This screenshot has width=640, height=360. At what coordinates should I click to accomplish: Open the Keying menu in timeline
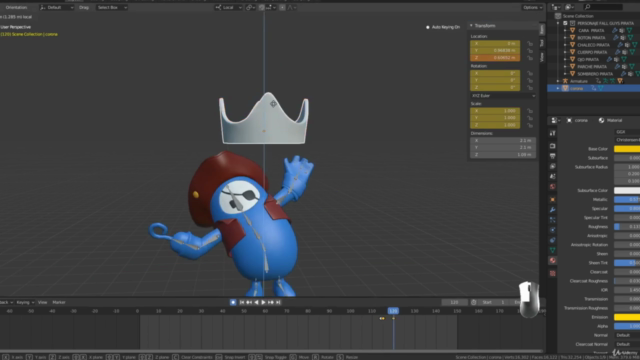coord(25,302)
